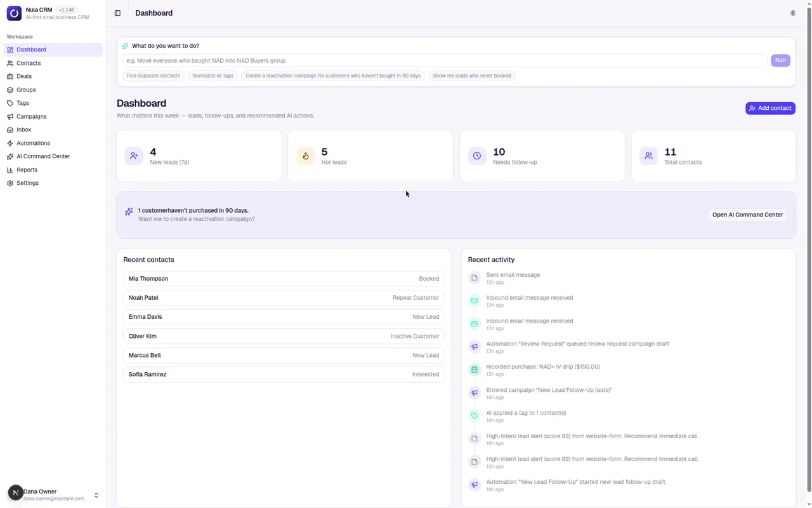Open Mia Thompson contact row

284,279
